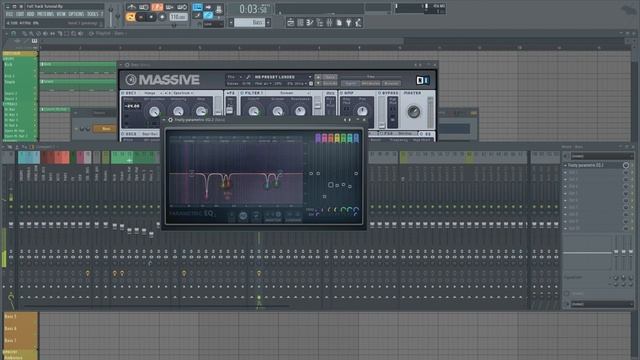640x360 pixels.
Task: Start playback with the play button
Action: pyautogui.click(x=141, y=17)
